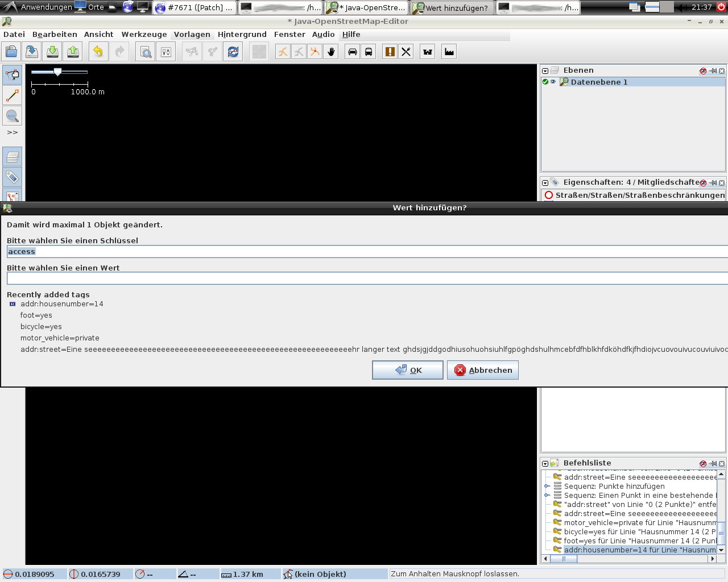The height and width of the screenshot is (582, 728).
Task: Open the Werkzeuge menu
Action: tap(144, 35)
